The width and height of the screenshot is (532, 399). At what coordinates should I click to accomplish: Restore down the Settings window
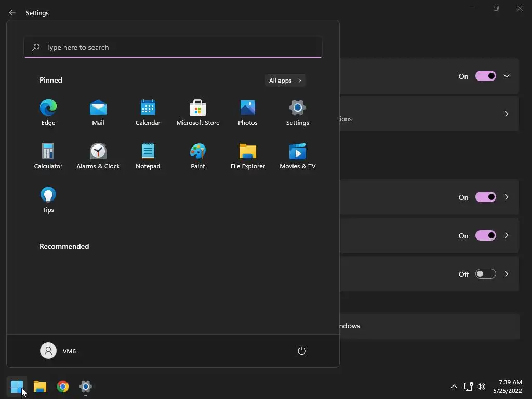(496, 8)
